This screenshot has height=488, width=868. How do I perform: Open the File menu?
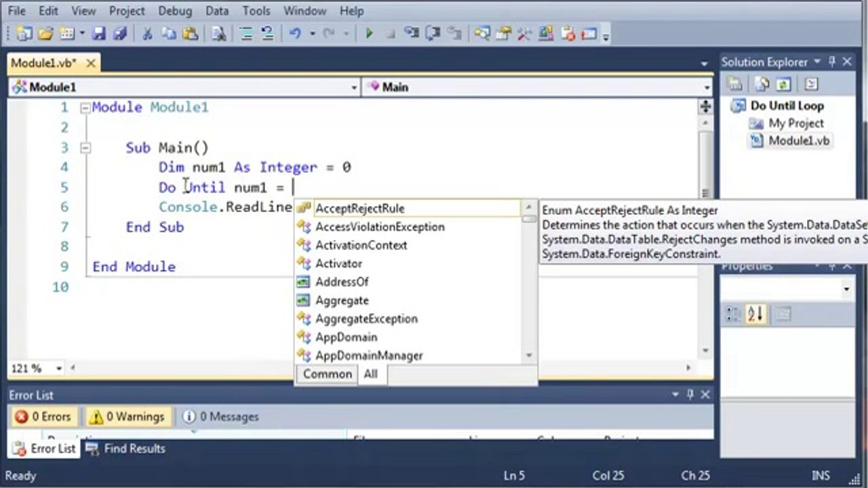pyautogui.click(x=16, y=11)
